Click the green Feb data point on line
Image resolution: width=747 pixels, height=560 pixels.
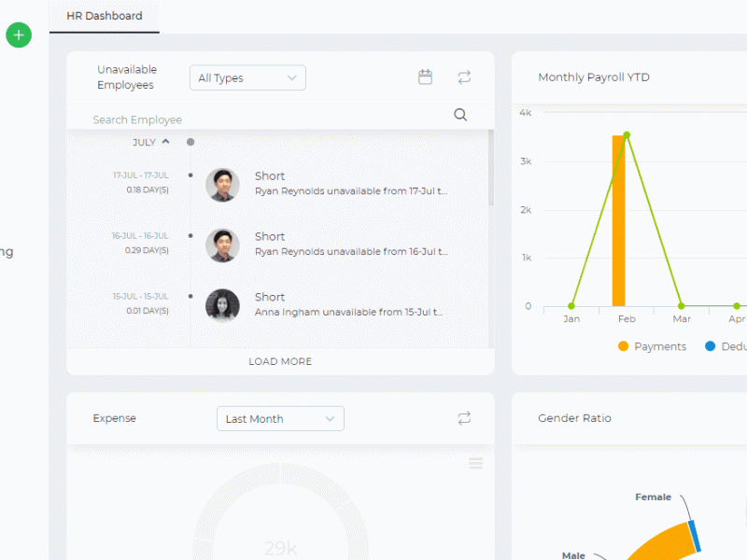[627, 135]
